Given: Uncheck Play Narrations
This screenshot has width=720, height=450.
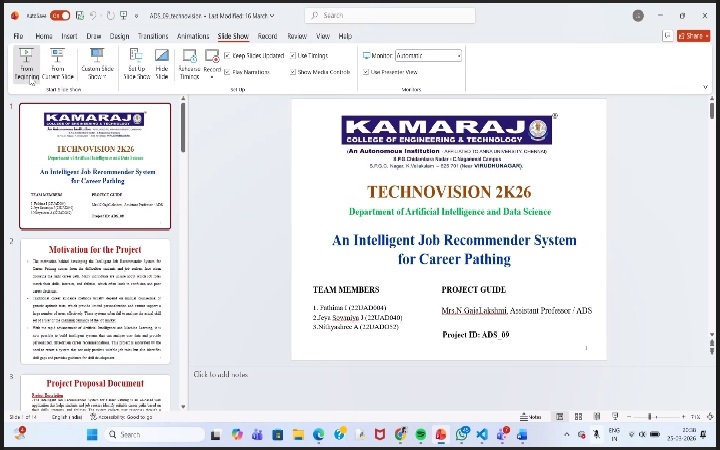Looking at the screenshot, I should pyautogui.click(x=227, y=72).
